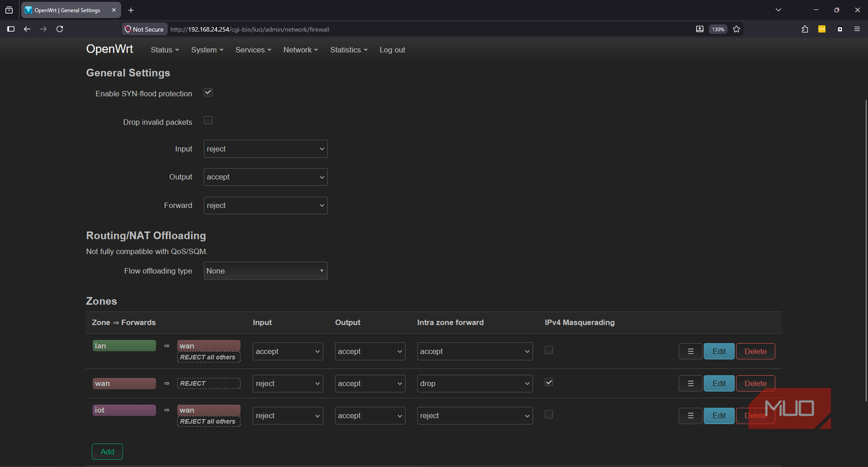Edit the iot zone
Viewport: 868px width, 467px height.
tap(719, 415)
